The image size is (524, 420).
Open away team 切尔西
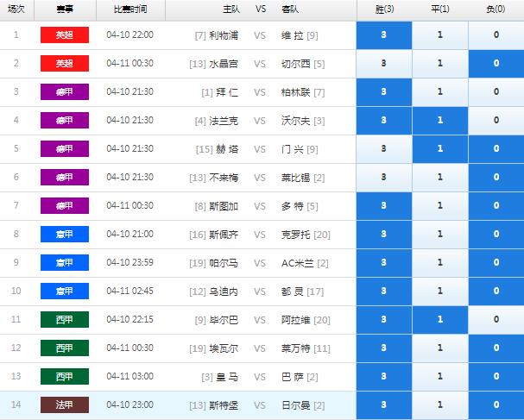tap(296, 64)
